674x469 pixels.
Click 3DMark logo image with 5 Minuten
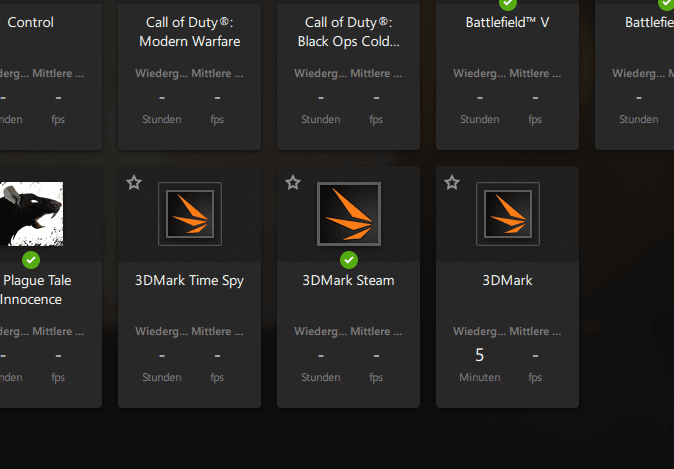tap(508, 214)
